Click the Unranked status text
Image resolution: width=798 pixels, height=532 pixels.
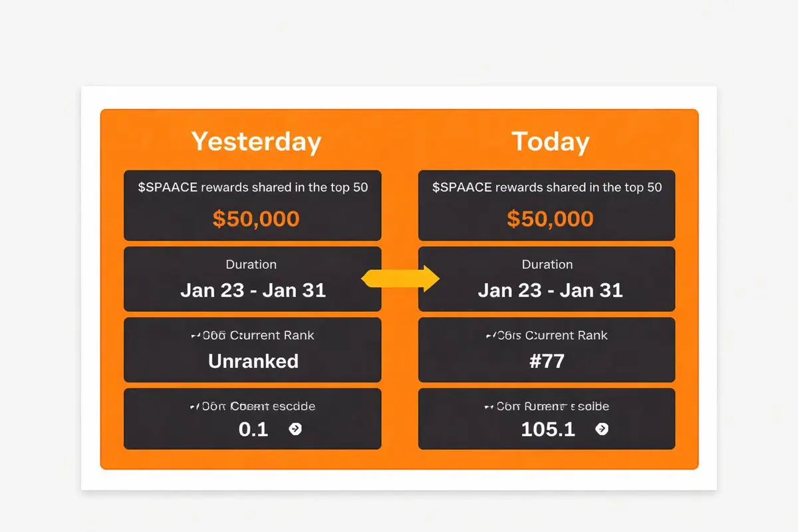(x=253, y=361)
